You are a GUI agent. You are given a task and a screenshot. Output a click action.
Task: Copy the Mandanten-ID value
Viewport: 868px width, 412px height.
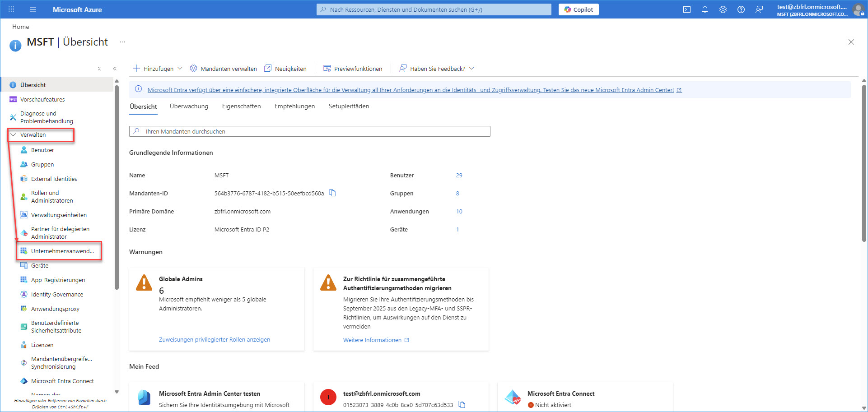[x=333, y=193]
